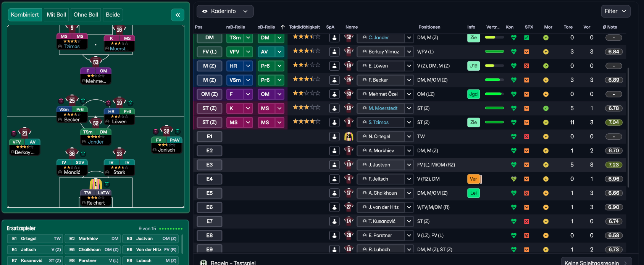Viewport: 644px width, 265px height.
Task: Click the red match sharpness icon for T. Kusanović
Action: 526,221
